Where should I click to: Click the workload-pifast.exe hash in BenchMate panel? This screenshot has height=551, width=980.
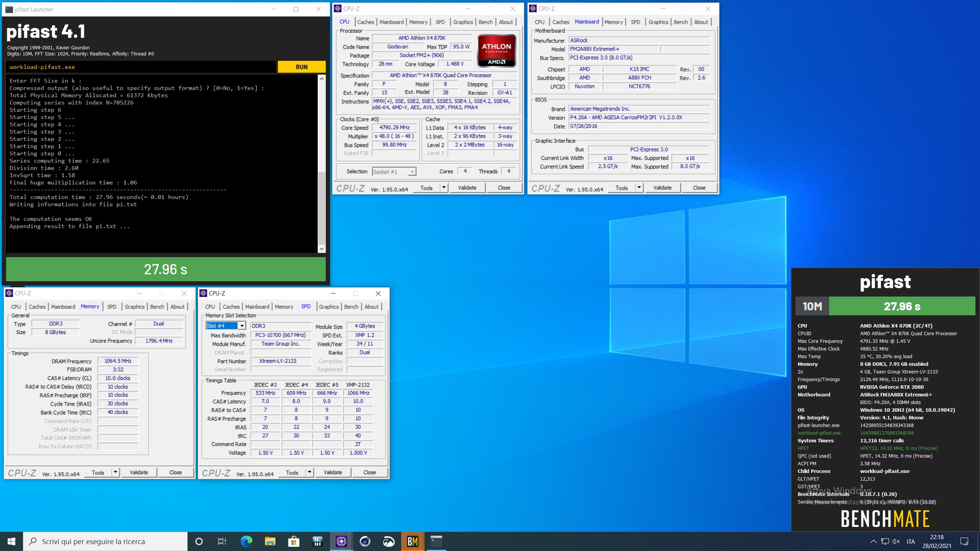[887, 433]
